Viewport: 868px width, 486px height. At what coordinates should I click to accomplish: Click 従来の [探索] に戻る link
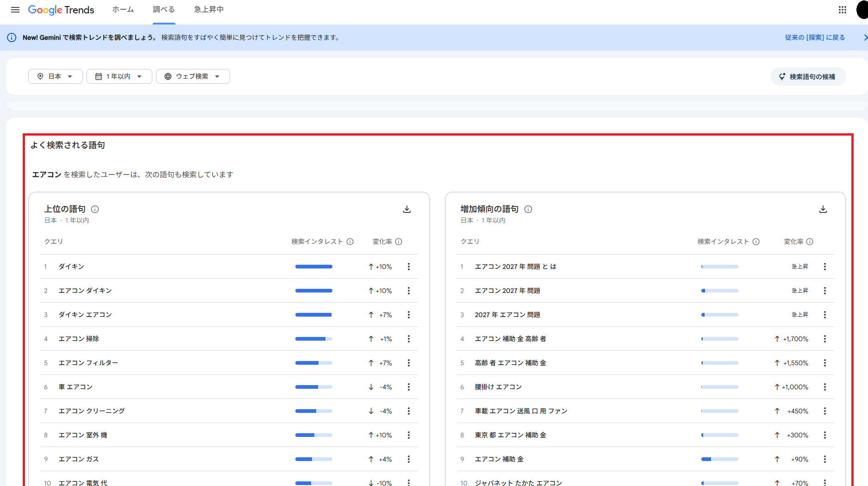[x=815, y=37]
